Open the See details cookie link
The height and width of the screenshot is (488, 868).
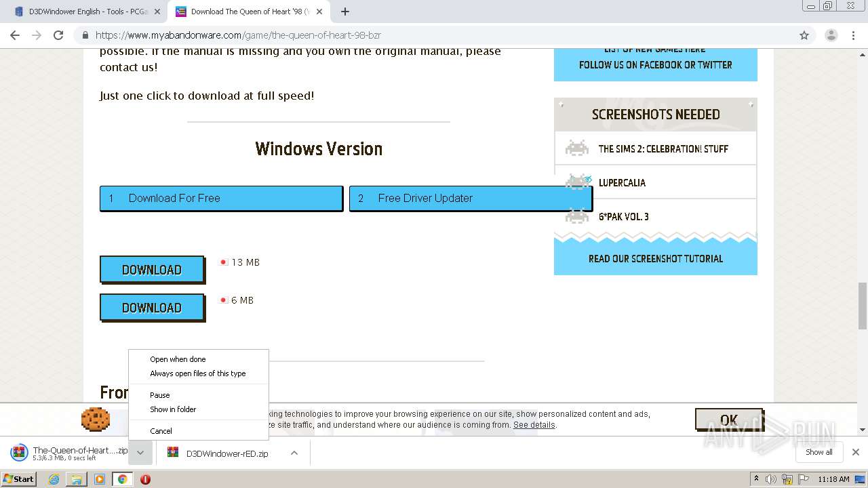pyautogui.click(x=534, y=425)
